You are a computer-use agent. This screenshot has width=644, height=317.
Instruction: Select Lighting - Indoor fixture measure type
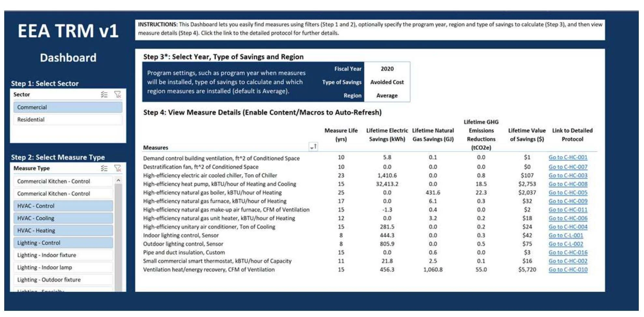[63, 255]
